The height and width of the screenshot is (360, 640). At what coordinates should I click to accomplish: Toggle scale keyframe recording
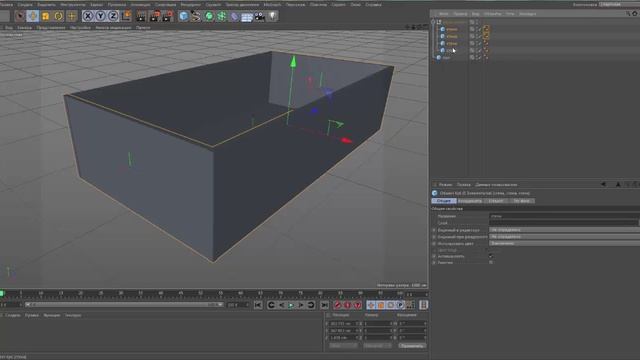point(381,305)
